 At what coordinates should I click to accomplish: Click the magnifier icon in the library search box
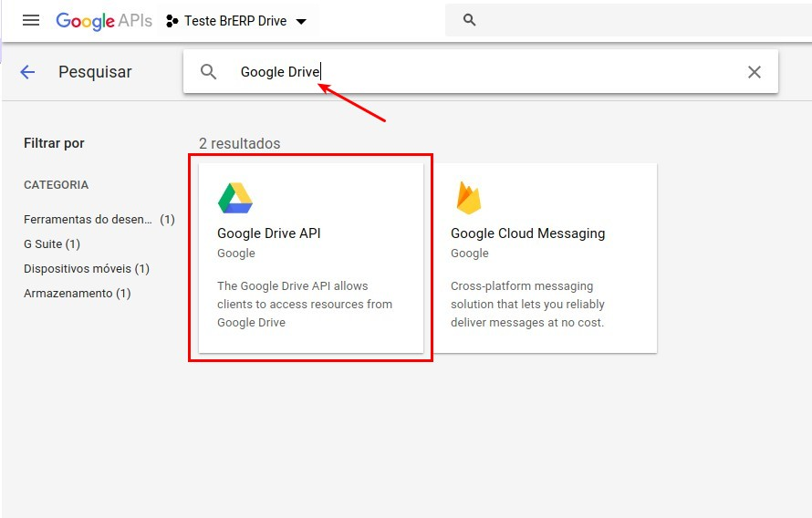[209, 72]
